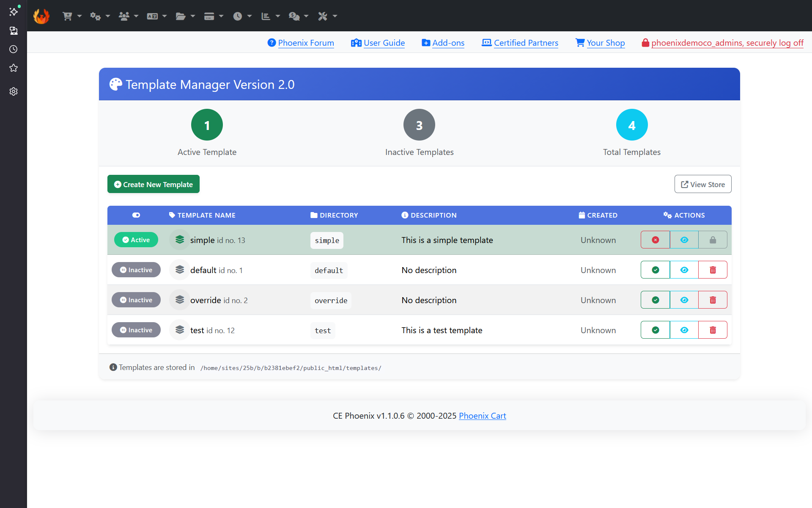Open Phoenix Cart footer link
The width and height of the screenshot is (812, 508).
point(483,416)
